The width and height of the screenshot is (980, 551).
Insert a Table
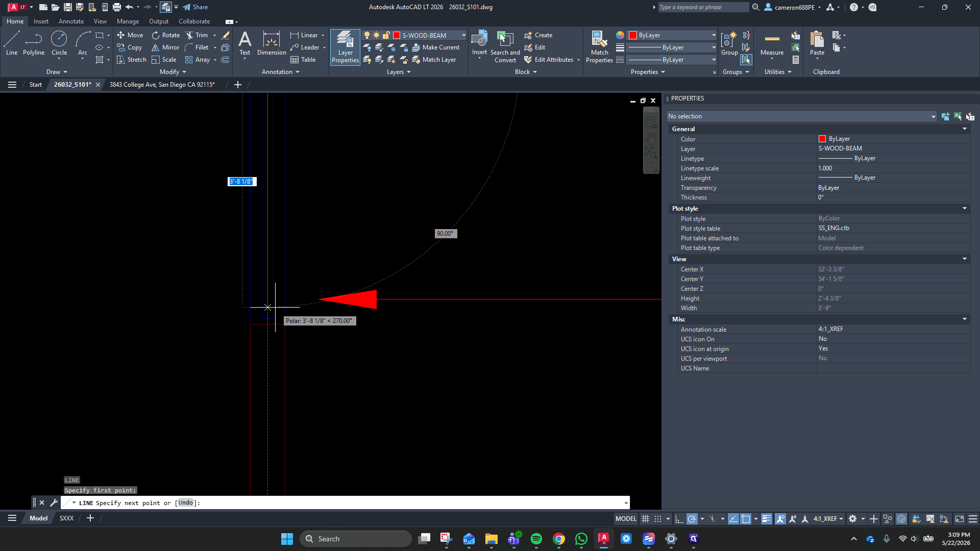click(303, 60)
